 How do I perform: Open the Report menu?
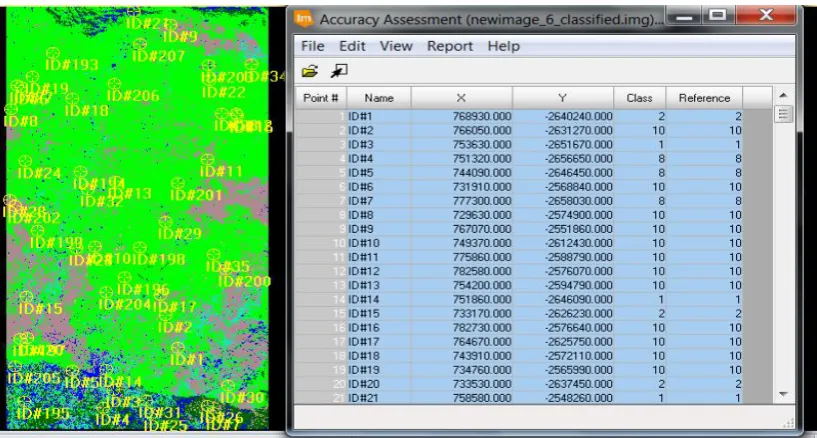(x=450, y=46)
